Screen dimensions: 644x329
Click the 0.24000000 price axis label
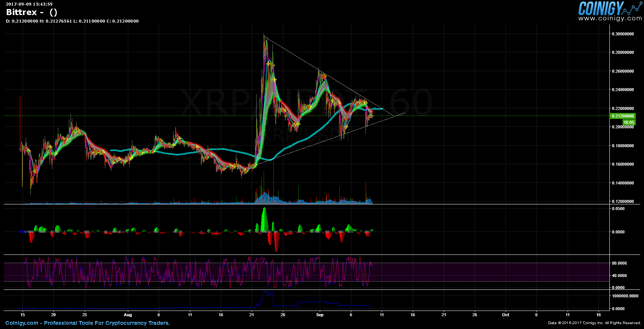click(x=623, y=90)
